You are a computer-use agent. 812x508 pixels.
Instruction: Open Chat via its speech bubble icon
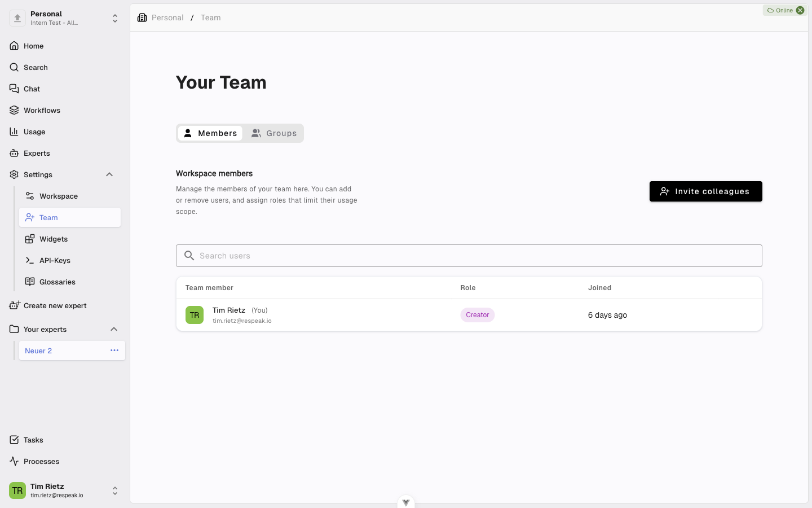(x=14, y=89)
